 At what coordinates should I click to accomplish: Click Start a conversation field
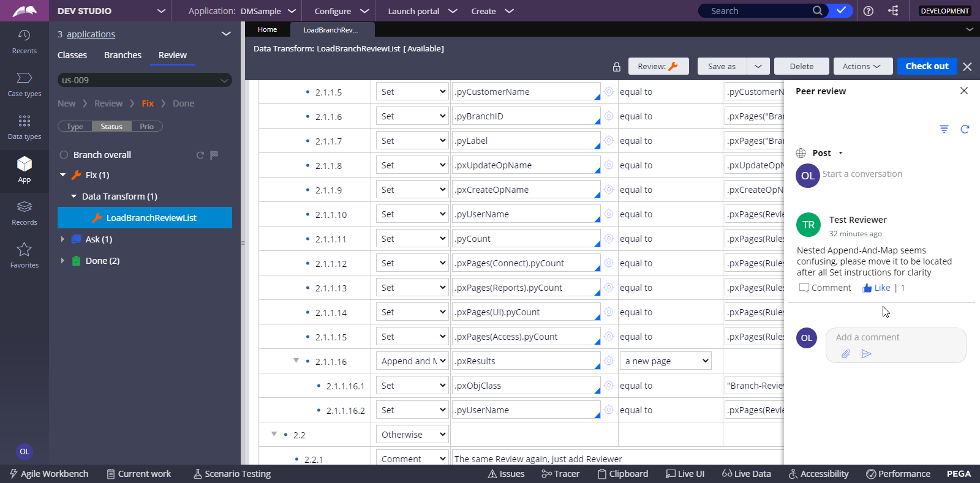[862, 174]
